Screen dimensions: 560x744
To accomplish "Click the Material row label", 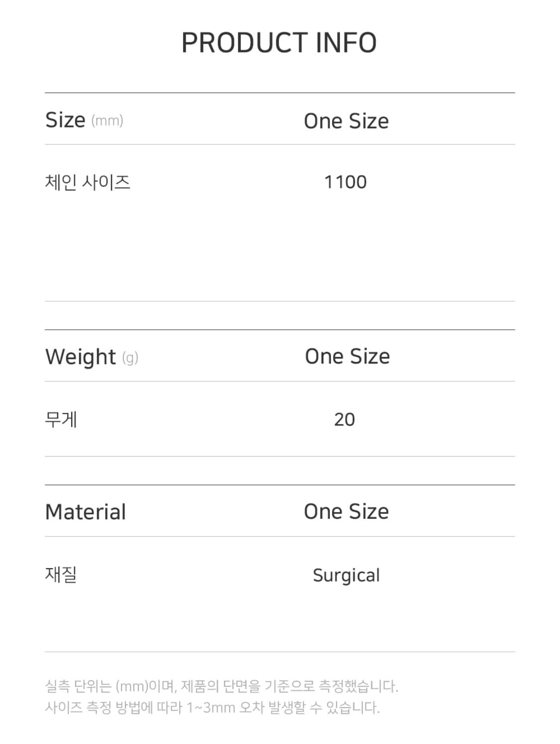I will [x=85, y=512].
